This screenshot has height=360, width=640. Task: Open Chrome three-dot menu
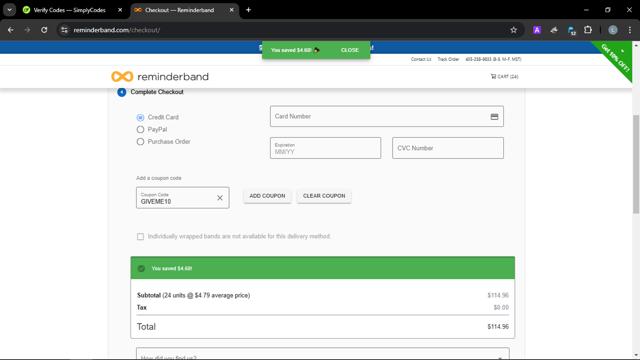630,30
